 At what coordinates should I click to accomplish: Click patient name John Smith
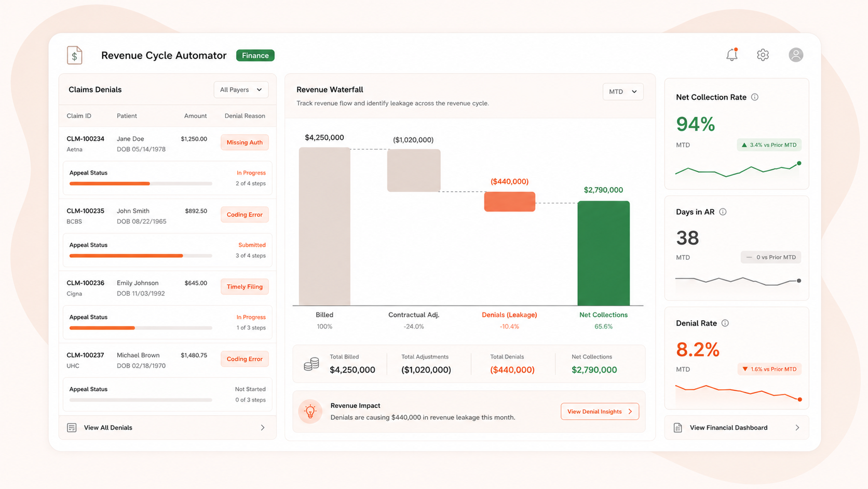click(133, 211)
